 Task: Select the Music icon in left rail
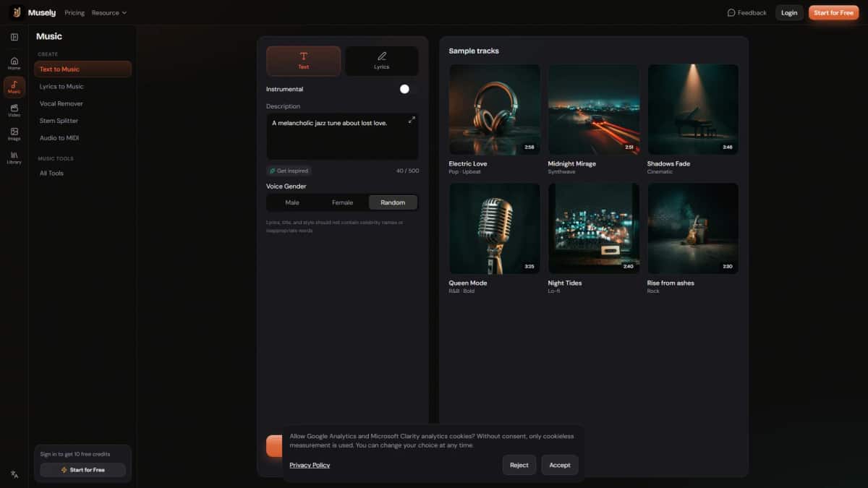(x=14, y=87)
